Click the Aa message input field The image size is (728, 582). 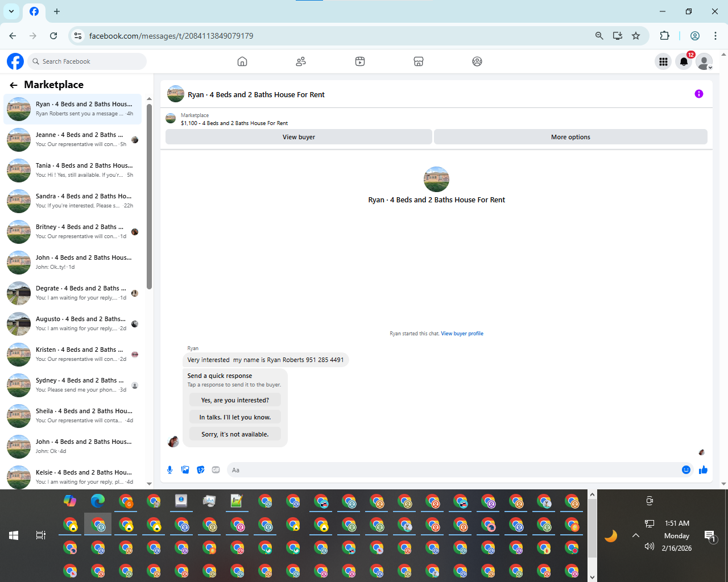(x=452, y=470)
